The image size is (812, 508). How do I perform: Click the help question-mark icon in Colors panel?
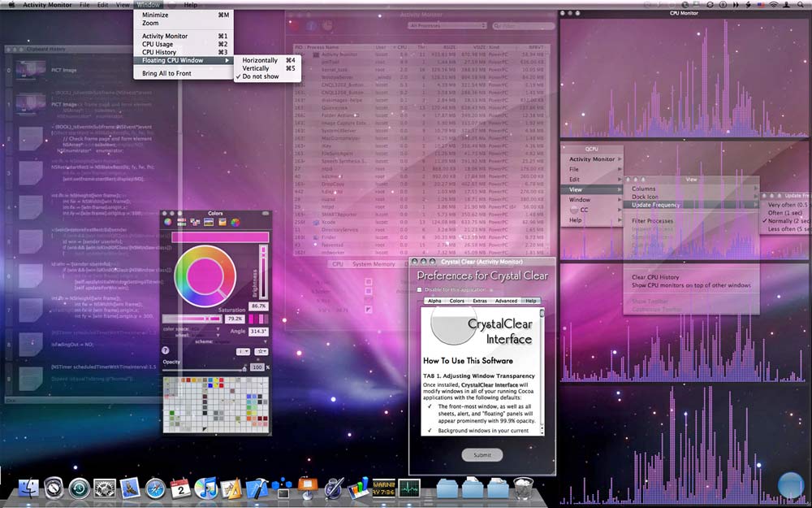pos(165,350)
